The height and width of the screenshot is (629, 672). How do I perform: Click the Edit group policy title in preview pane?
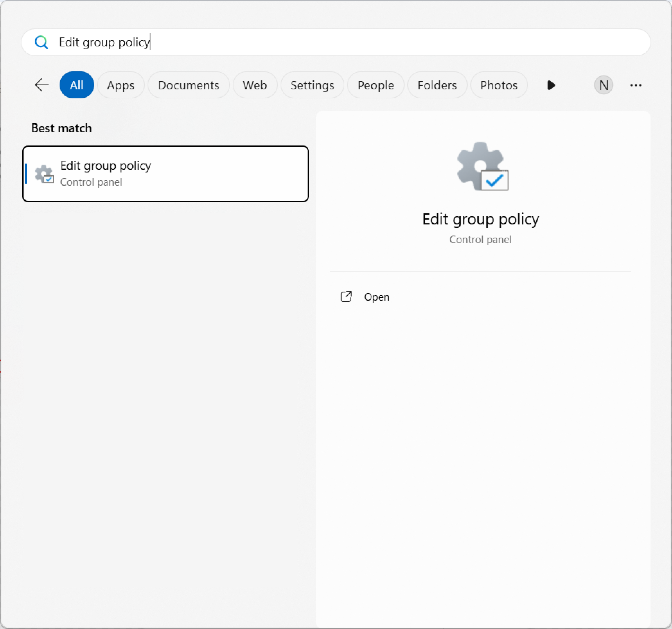tap(480, 219)
